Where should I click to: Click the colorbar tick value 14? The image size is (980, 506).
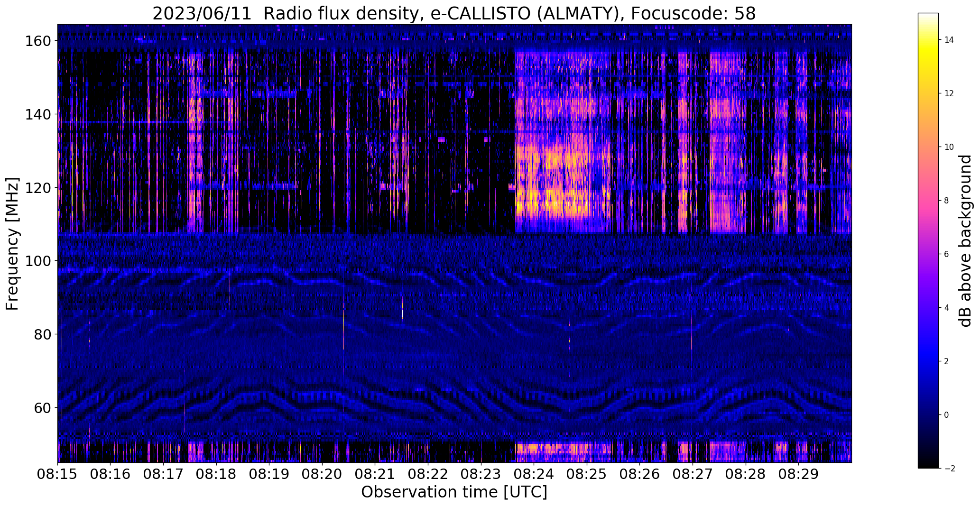click(x=949, y=40)
